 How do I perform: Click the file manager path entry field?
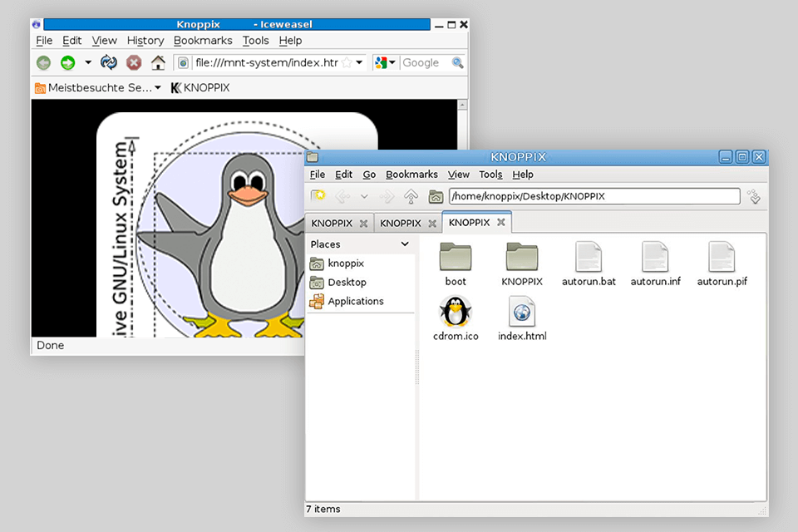[594, 196]
